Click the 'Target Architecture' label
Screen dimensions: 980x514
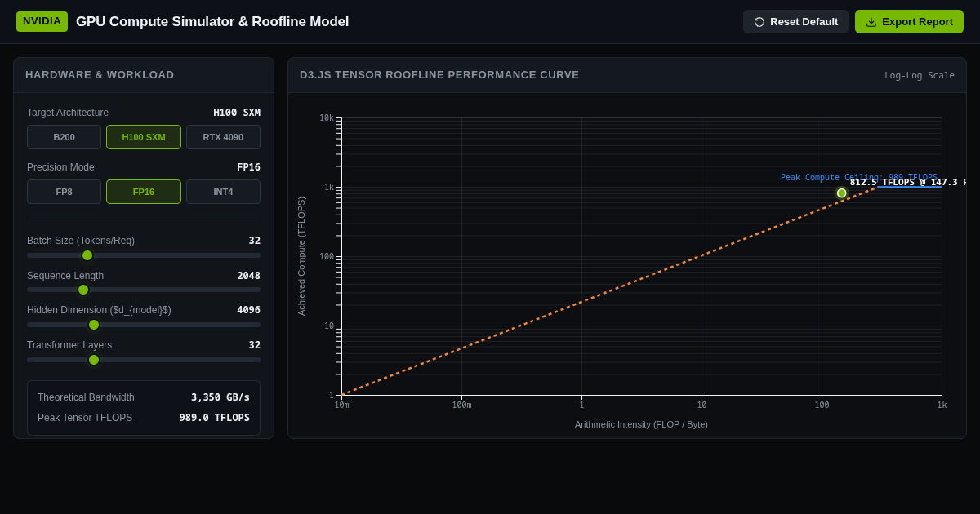click(x=68, y=113)
